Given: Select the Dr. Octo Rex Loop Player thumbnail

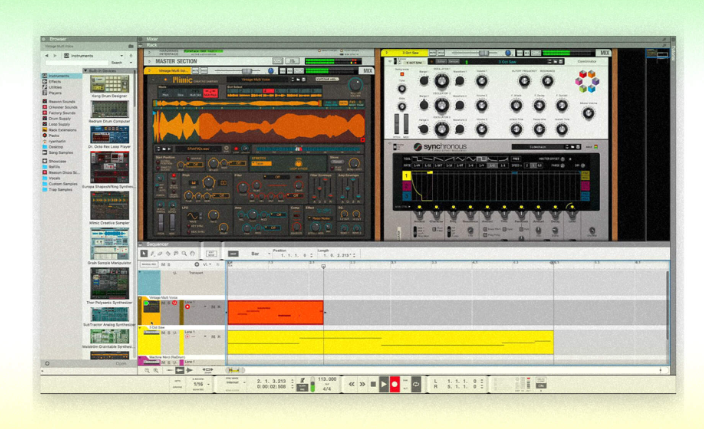Looking at the screenshot, I should [110, 135].
